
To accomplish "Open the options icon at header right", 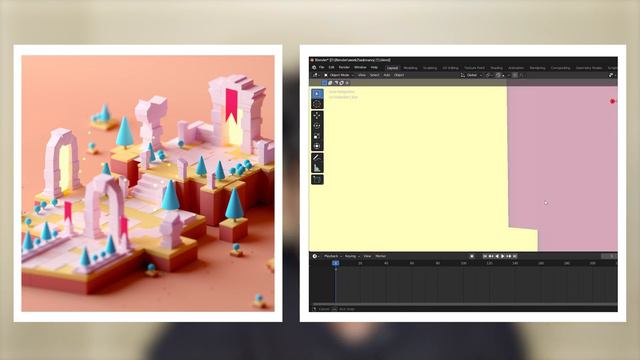I will click(x=611, y=75).
